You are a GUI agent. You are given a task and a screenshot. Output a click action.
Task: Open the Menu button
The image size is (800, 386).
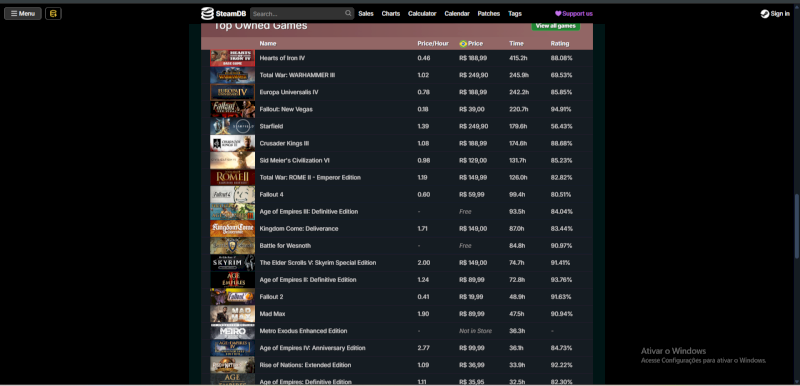23,14
